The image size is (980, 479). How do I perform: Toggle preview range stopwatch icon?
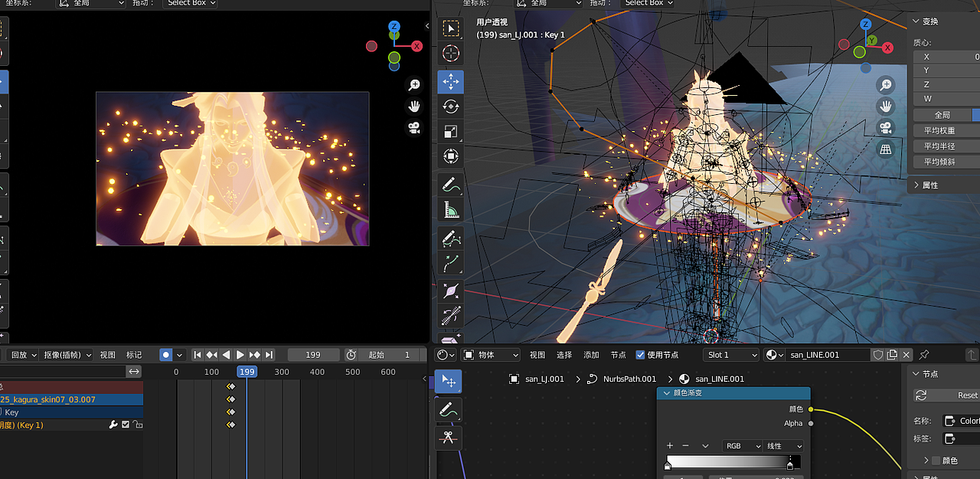pos(351,355)
